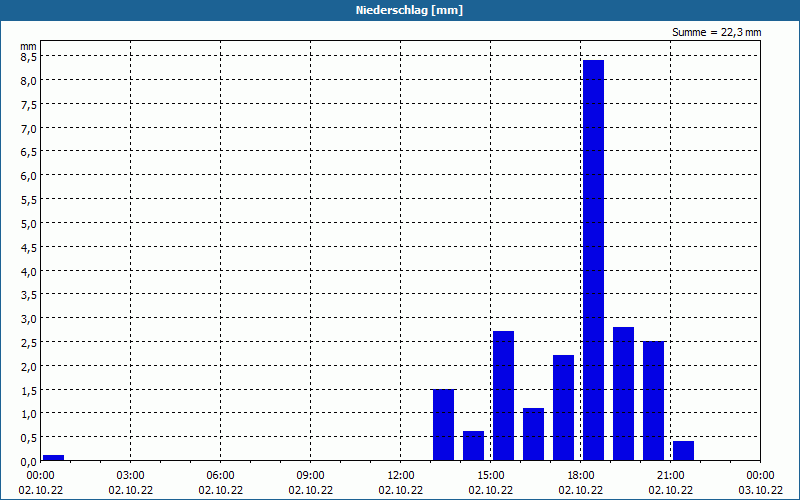Click the 8,0 y-axis label
The image size is (800, 500).
click(29, 81)
